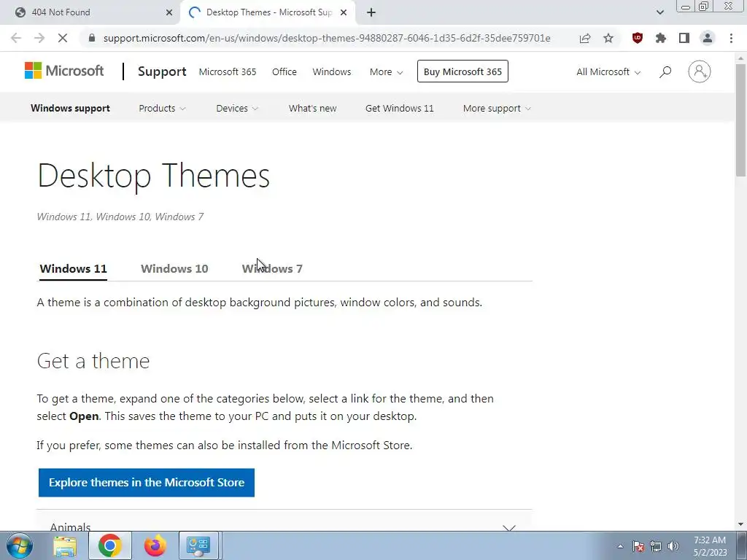
Task: Open Windows Start menu
Action: coord(20,545)
